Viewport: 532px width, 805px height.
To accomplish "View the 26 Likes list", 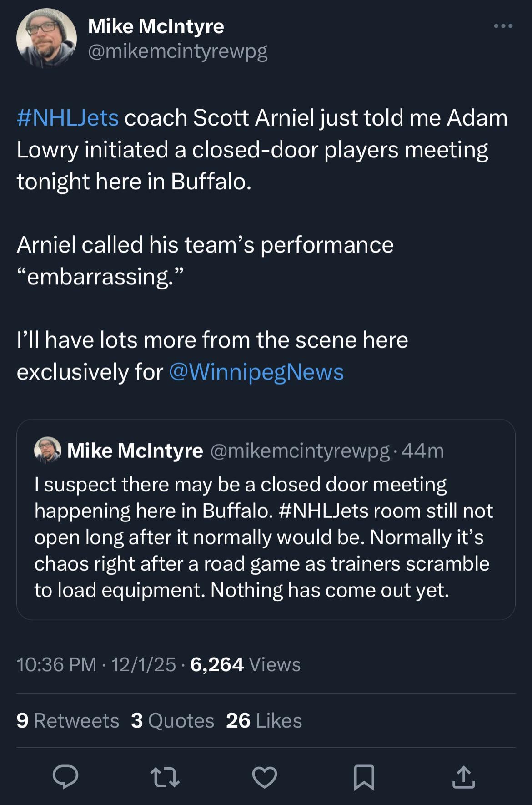I will click(264, 720).
